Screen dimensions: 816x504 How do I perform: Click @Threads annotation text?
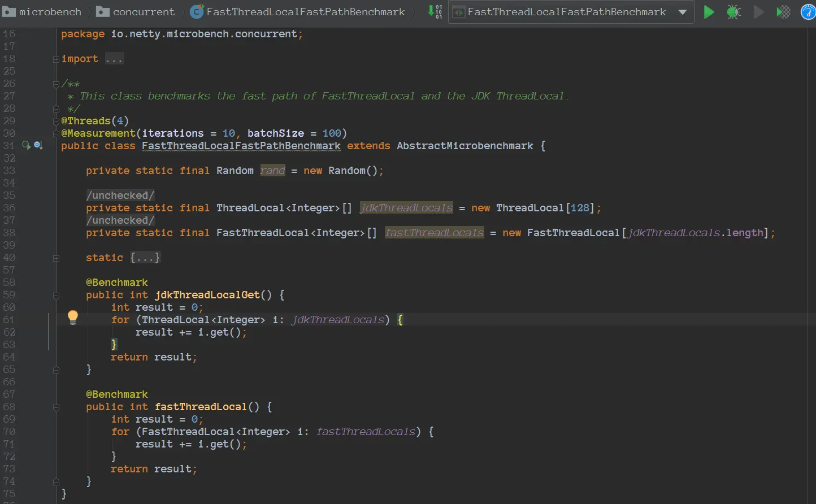(x=86, y=121)
